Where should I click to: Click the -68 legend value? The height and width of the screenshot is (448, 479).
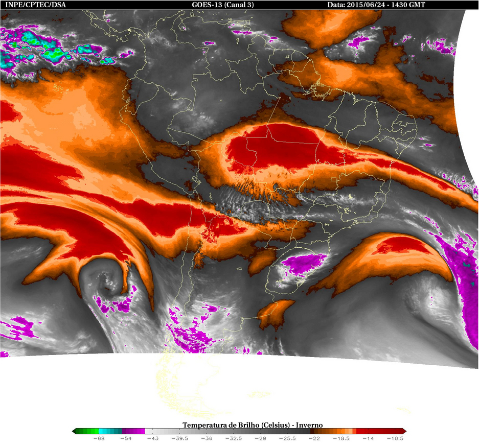(99, 438)
